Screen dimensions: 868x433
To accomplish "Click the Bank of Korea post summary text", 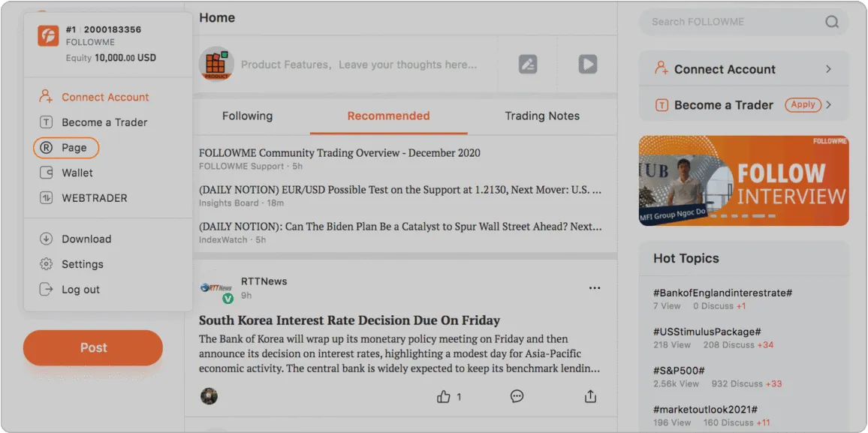I will pos(399,353).
